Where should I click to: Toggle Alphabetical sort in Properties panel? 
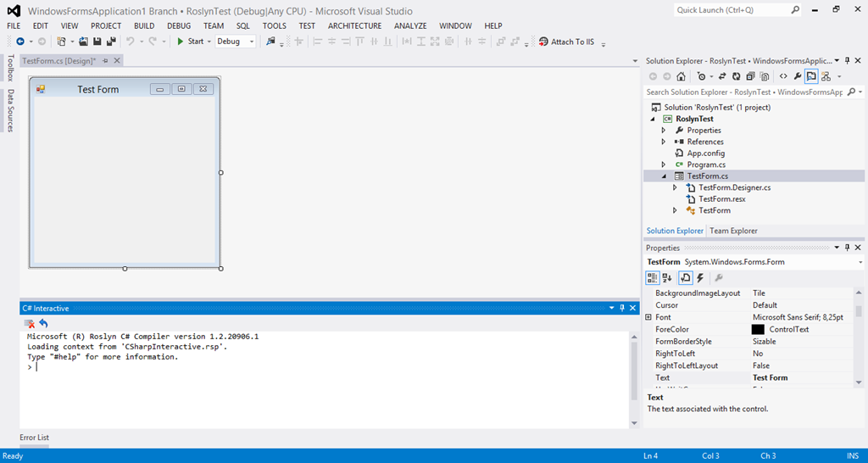pyautogui.click(x=667, y=277)
